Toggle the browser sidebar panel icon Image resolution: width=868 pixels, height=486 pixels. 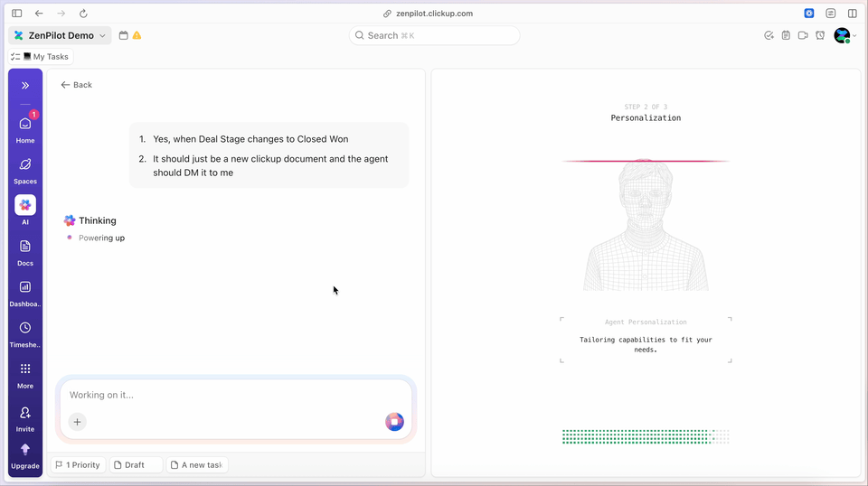[16, 14]
